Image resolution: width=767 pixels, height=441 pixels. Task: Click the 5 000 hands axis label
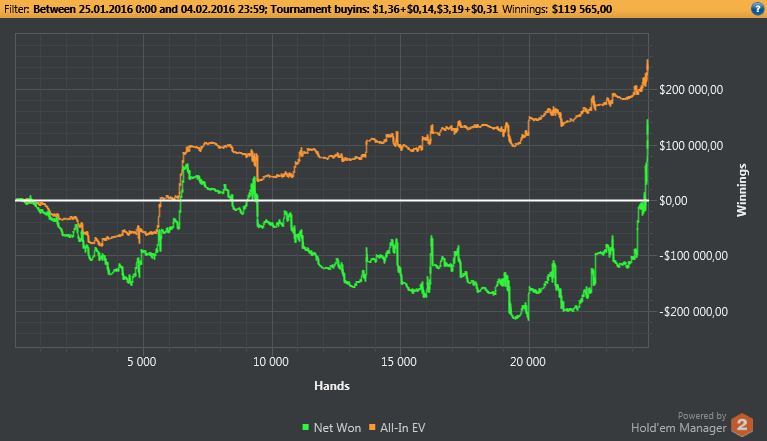point(142,362)
